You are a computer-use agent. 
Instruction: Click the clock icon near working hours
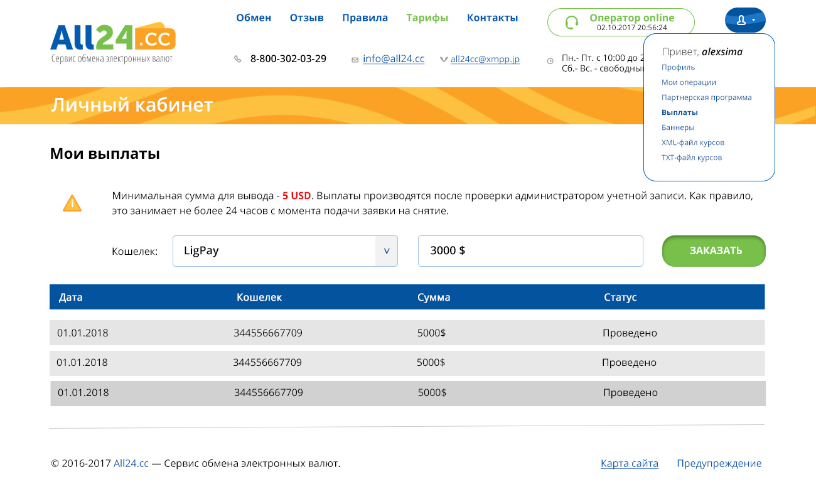point(550,61)
